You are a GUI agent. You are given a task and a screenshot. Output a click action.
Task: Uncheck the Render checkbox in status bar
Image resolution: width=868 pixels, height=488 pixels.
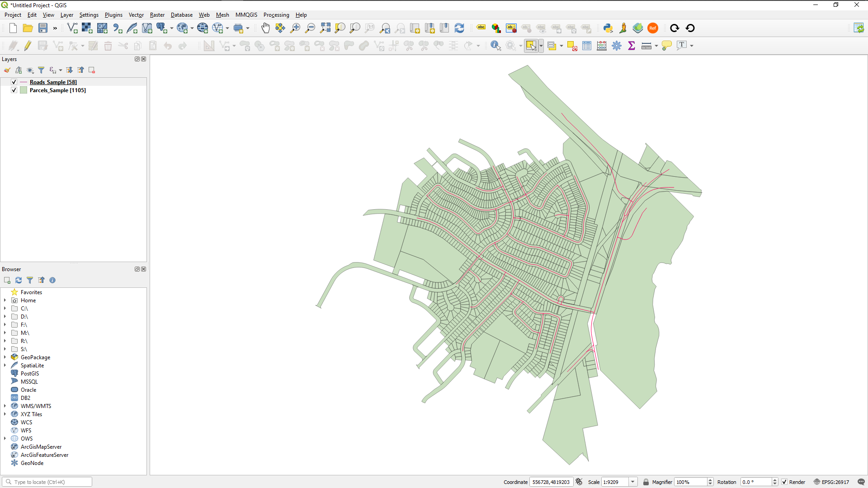point(784,482)
